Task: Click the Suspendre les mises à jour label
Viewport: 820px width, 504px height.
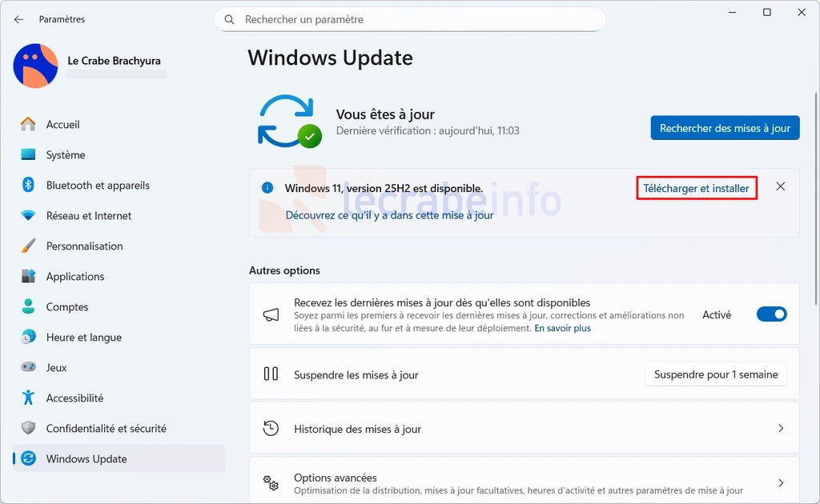Action: (x=356, y=375)
